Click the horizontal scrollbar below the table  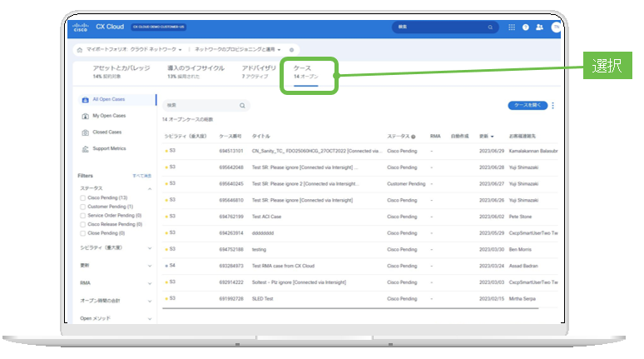point(350,308)
